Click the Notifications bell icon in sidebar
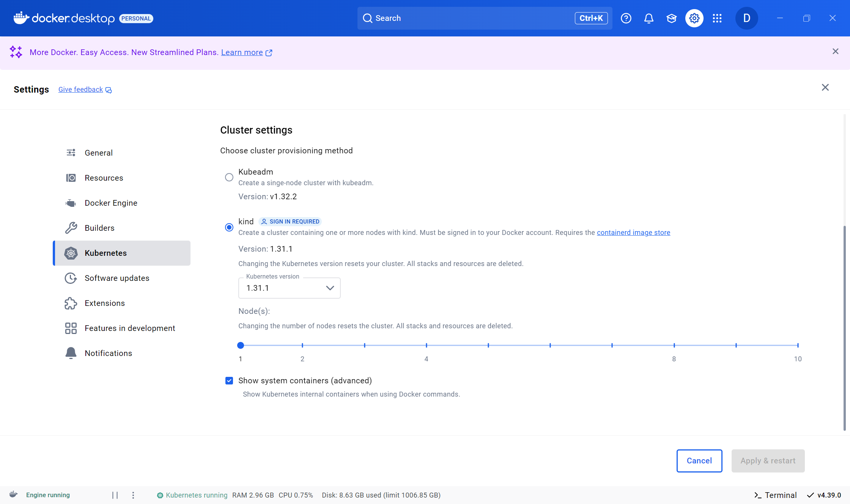Screen dimensions: 850x504 71,353
